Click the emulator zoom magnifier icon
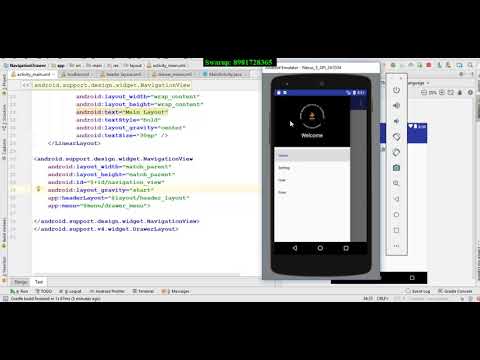This screenshot has width=480, height=360. click(396, 183)
